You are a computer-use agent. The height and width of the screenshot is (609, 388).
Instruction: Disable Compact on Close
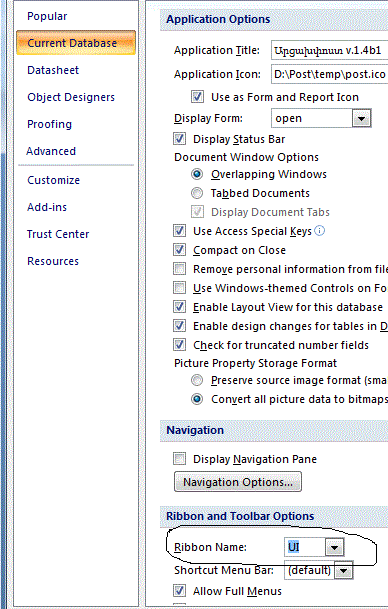coord(179,250)
